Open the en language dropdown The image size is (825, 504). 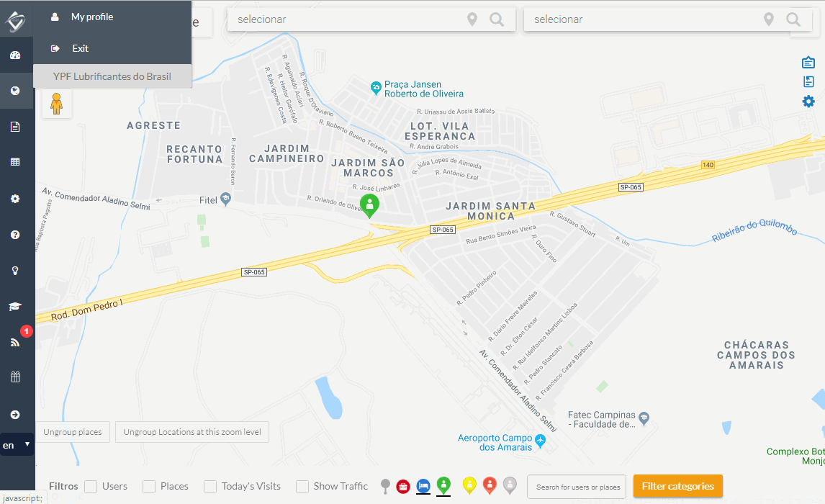click(x=17, y=445)
